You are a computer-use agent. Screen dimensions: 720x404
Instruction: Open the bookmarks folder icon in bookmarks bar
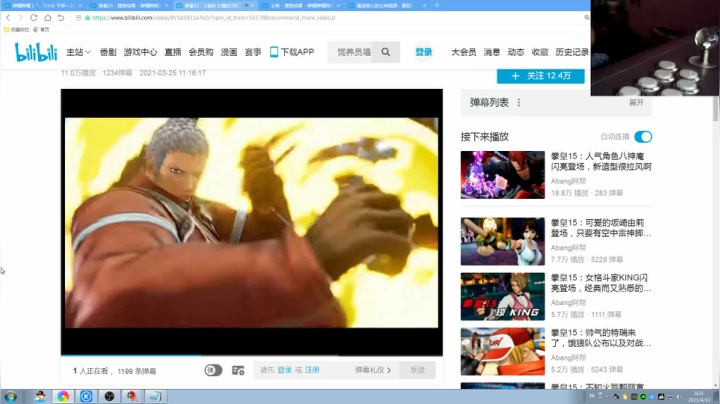[6, 29]
